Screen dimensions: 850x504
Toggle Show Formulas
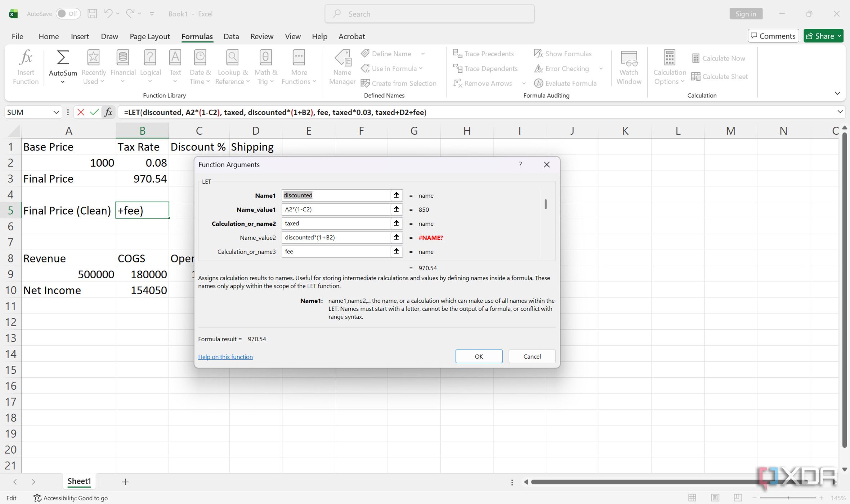click(563, 54)
